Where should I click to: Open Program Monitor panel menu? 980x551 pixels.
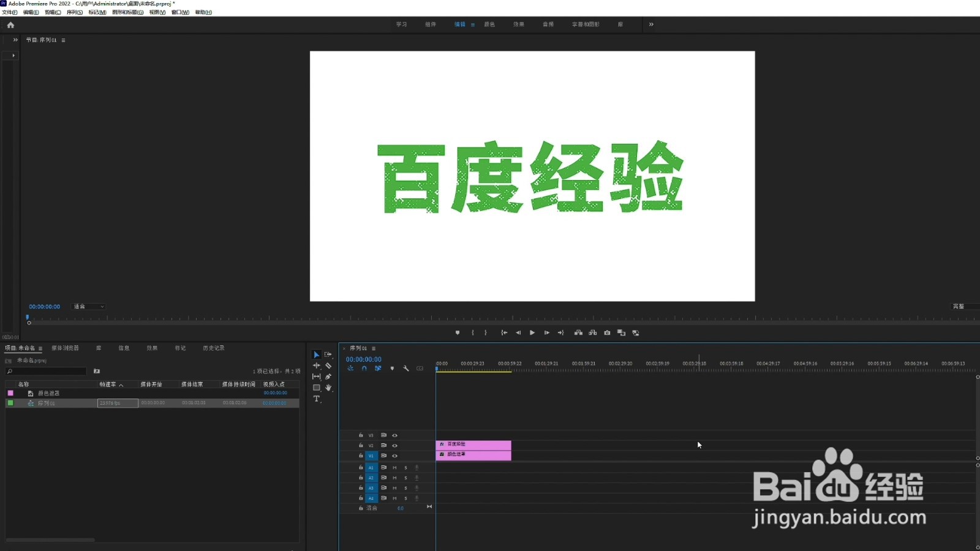(x=63, y=40)
